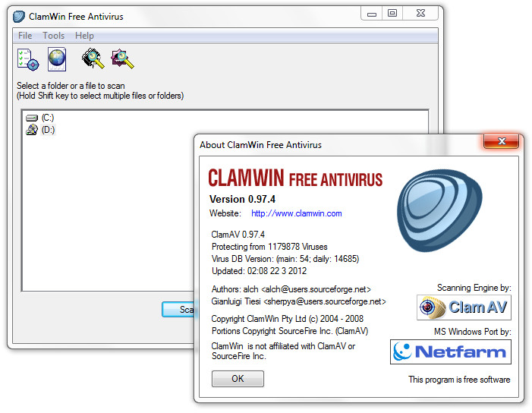Click the ClamAV scanning engine logo
The height and width of the screenshot is (413, 532).
(x=464, y=307)
